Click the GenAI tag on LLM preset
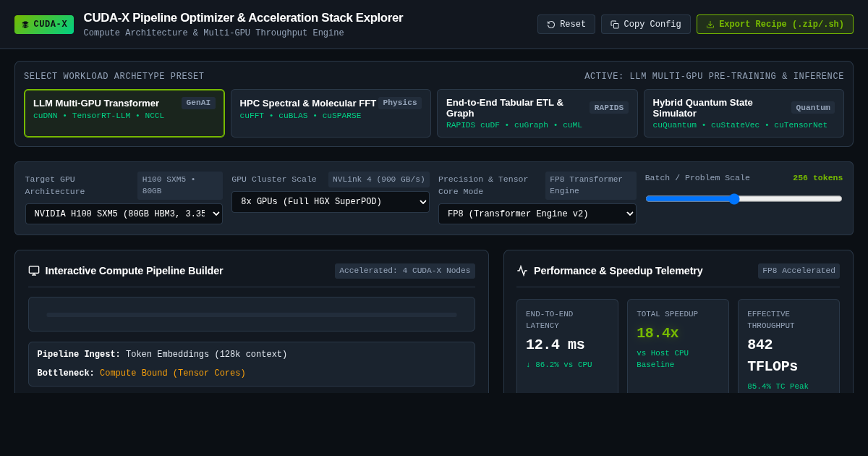The height and width of the screenshot is (456, 868). click(x=198, y=103)
